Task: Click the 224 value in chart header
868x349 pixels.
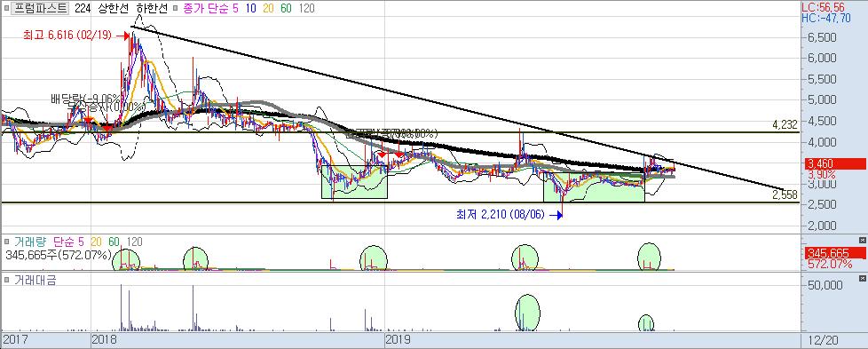Action: [82, 8]
